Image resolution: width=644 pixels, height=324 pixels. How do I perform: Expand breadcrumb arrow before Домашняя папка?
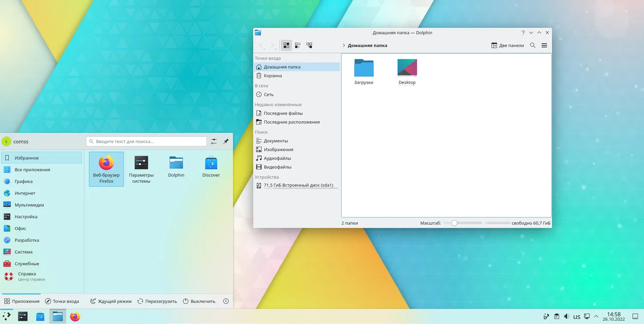(344, 46)
